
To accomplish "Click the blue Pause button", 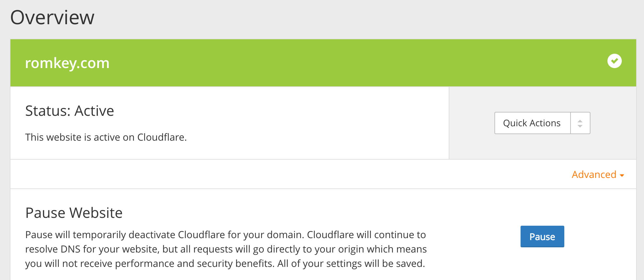I will coord(542,236).
